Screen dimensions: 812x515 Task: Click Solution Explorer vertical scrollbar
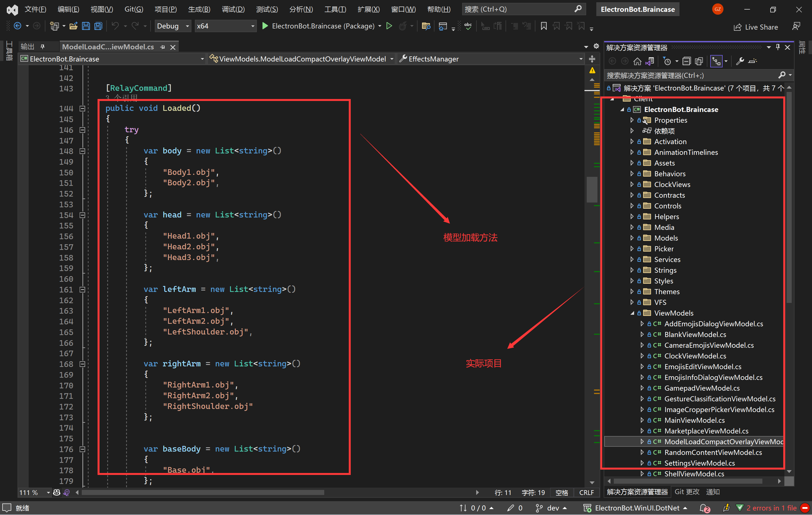789,197
